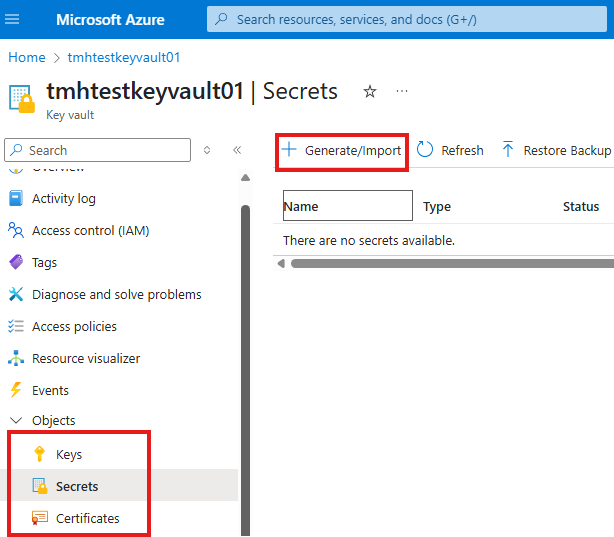Open Events

pos(50,391)
